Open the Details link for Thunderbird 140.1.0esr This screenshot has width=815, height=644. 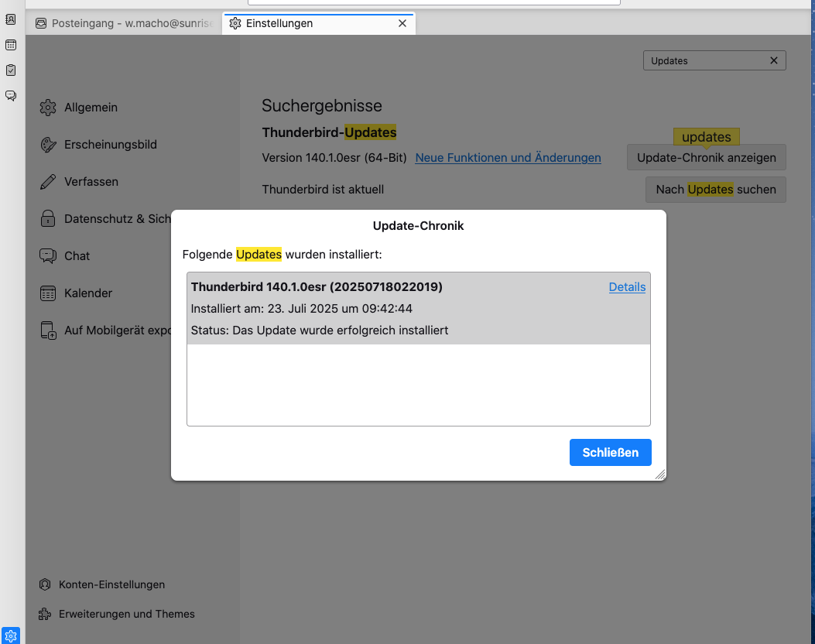[627, 287]
